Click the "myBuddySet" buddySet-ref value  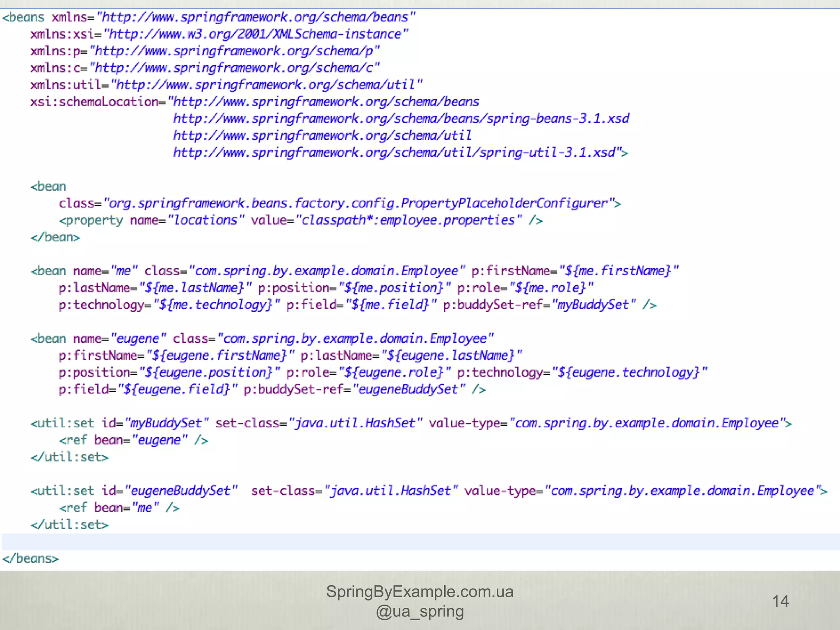[594, 305]
